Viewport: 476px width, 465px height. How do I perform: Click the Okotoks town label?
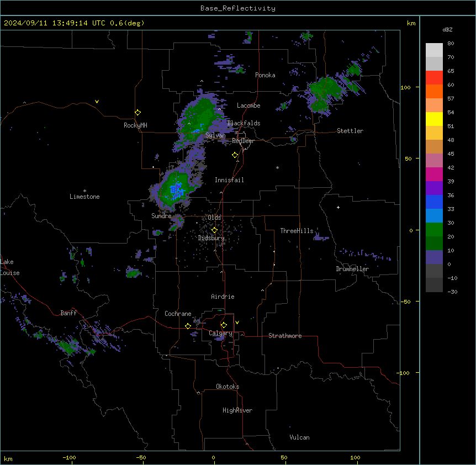coord(228,387)
